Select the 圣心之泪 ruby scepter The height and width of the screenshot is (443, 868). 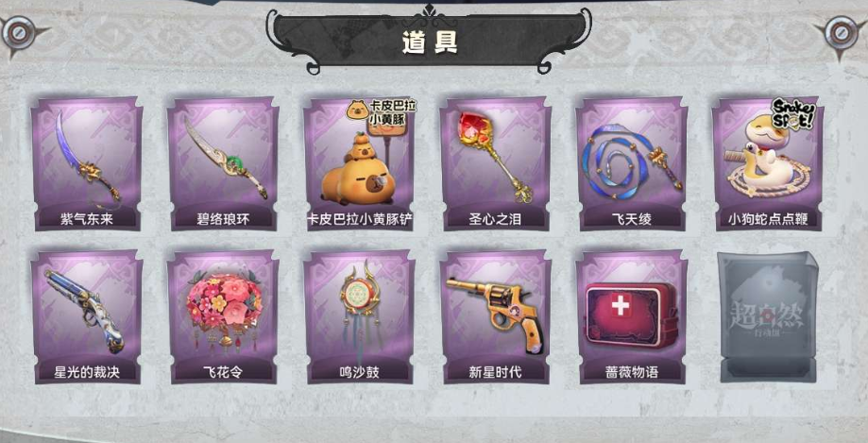click(x=495, y=163)
